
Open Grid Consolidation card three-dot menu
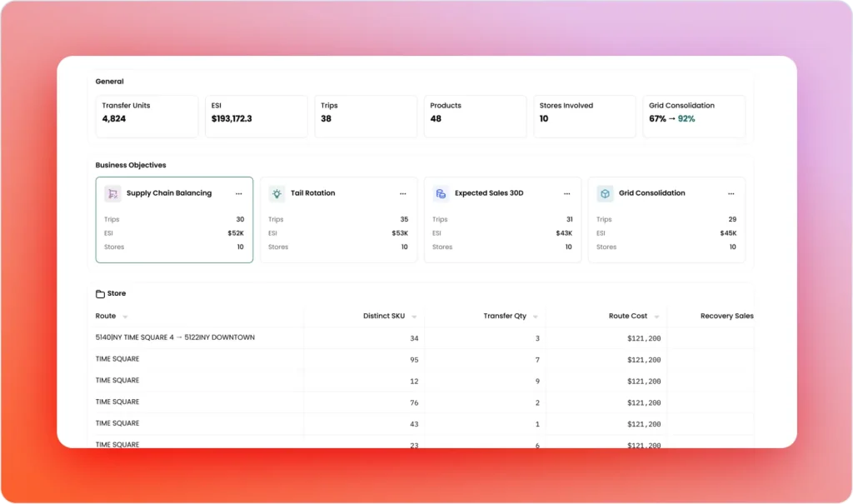(731, 193)
